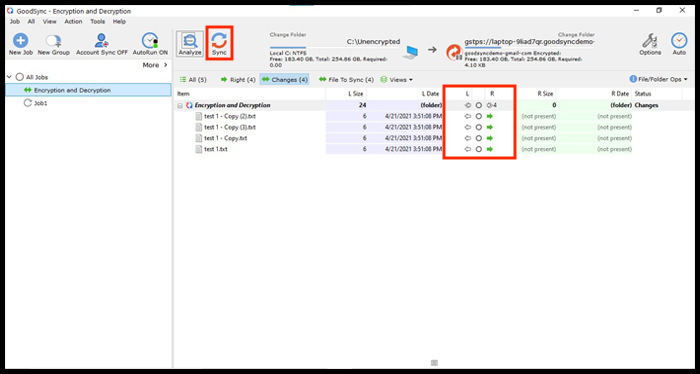Switch to the Changes (4) filter tab
700x374 pixels.
pos(284,80)
